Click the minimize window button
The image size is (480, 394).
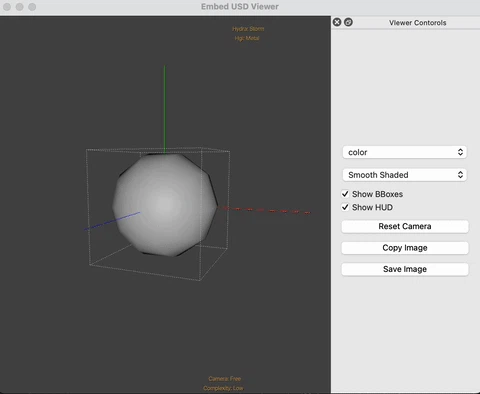(x=20, y=7)
